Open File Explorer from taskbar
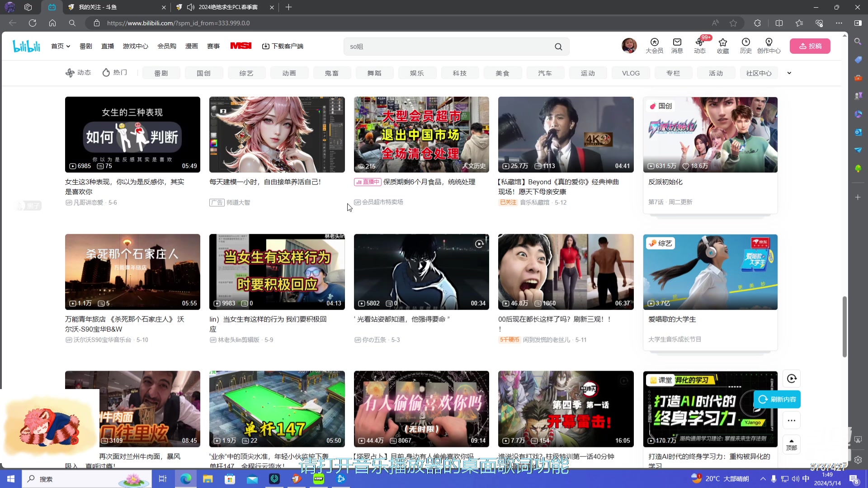This screenshot has height=488, width=868. click(x=208, y=479)
